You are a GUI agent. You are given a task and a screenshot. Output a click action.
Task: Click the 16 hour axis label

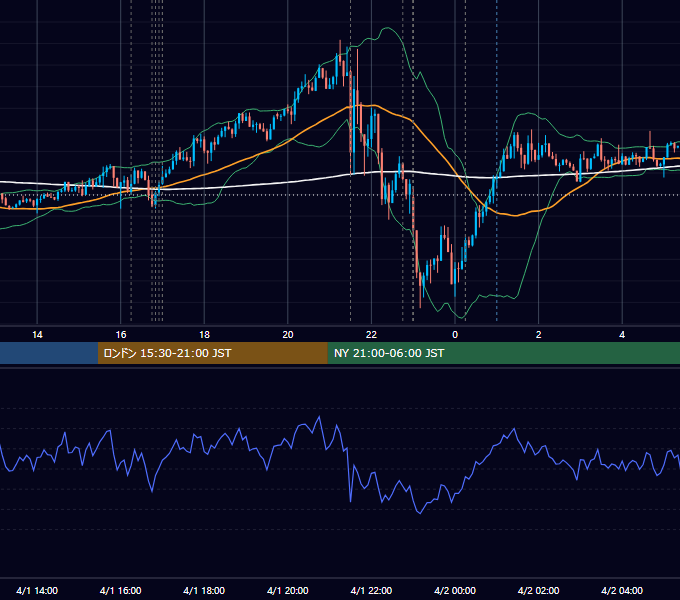click(121, 335)
